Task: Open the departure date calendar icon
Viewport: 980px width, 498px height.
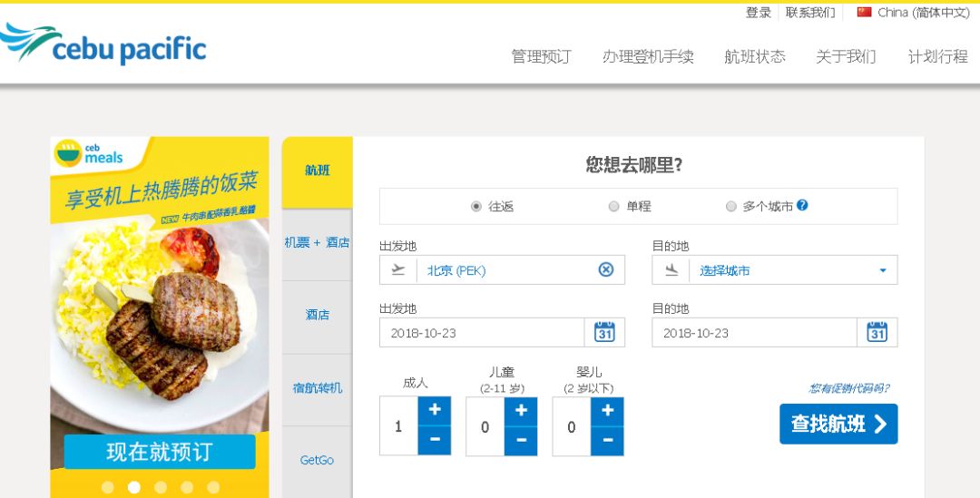Action: tap(604, 332)
